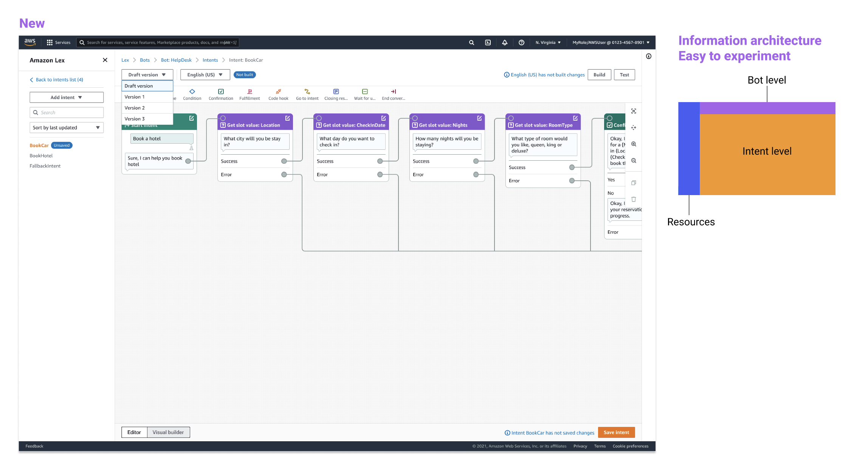This screenshot has width=868, height=456.
Task: Click the intent Search field in sidebar
Action: point(67,113)
